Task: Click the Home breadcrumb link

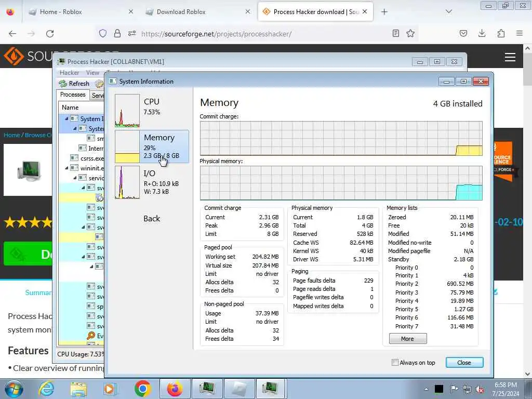Action: (x=11, y=135)
